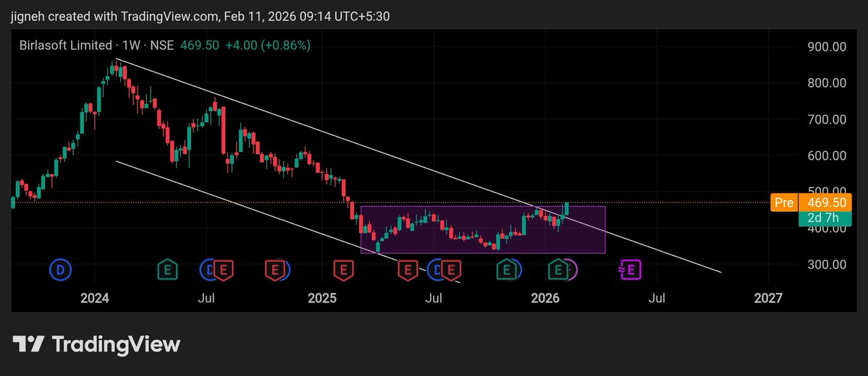Viewport: 868px width, 376px height.
Task: Click the green earnings marker below 2026 label
Action: coord(558,270)
